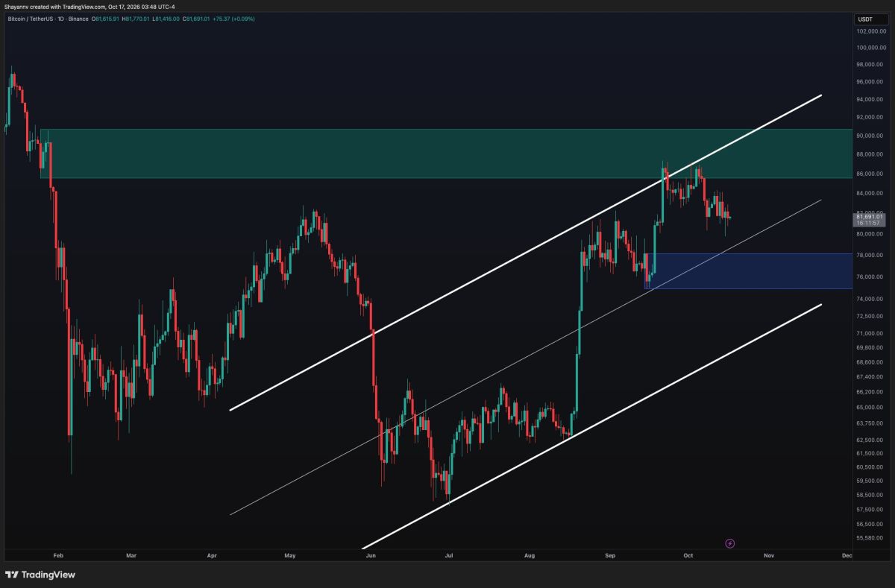
Task: Click the 63,750.00 price axis label
Action: [x=870, y=423]
